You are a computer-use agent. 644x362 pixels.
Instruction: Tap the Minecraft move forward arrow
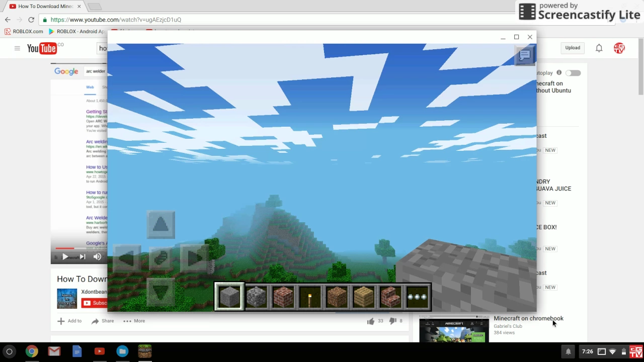pyautogui.click(x=161, y=224)
